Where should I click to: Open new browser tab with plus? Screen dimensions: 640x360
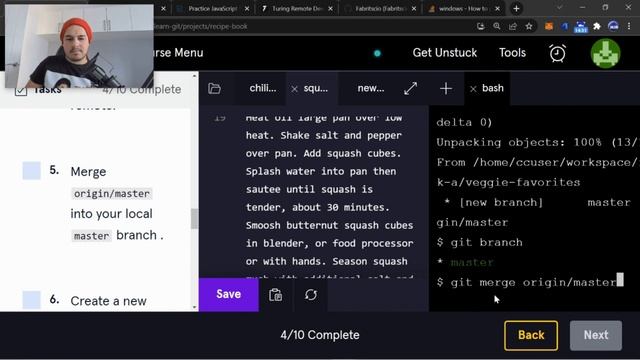516,8
